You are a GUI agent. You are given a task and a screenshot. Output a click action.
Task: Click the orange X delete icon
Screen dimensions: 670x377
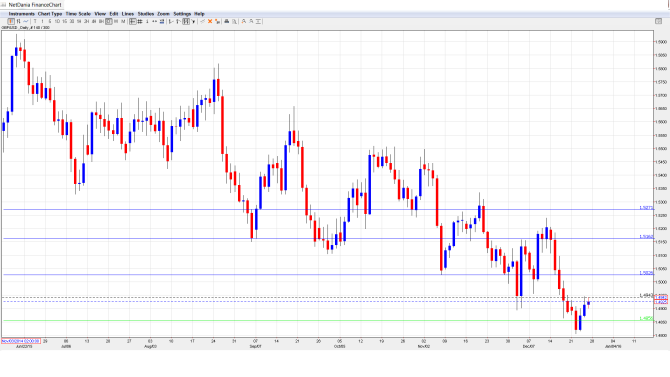[210, 21]
